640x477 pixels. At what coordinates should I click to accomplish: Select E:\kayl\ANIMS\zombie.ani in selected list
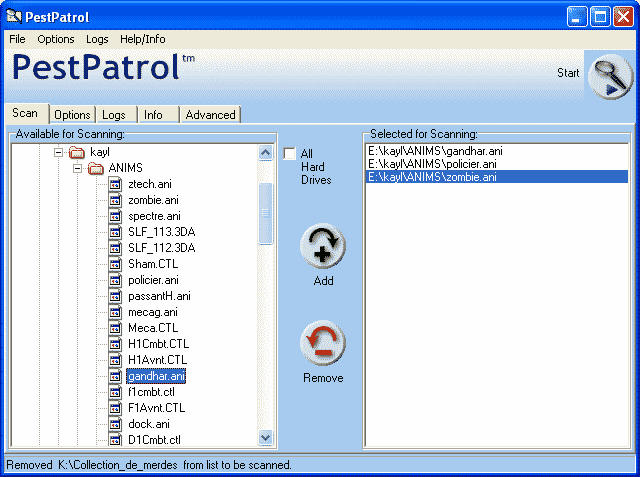point(497,177)
